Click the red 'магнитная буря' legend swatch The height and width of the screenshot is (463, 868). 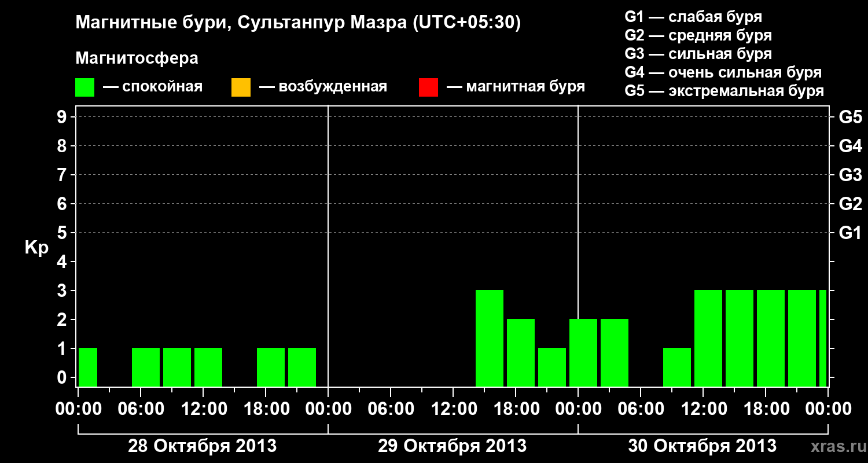(428, 87)
